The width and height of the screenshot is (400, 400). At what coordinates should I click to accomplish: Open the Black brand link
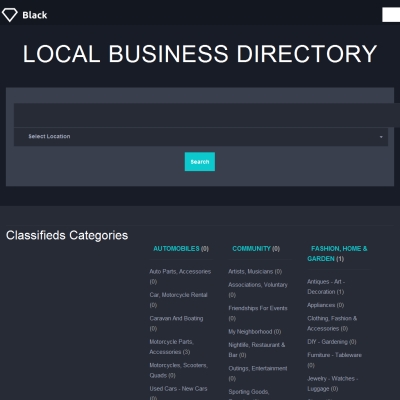[x=35, y=15]
